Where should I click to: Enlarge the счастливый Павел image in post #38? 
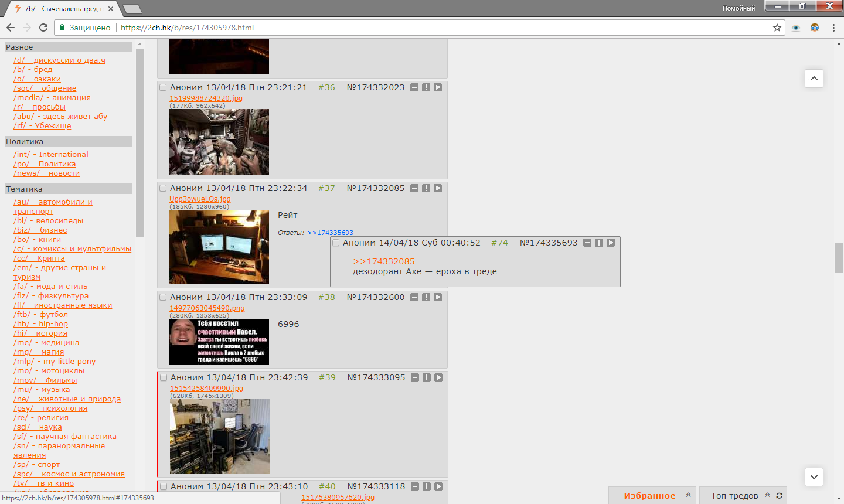pos(219,342)
